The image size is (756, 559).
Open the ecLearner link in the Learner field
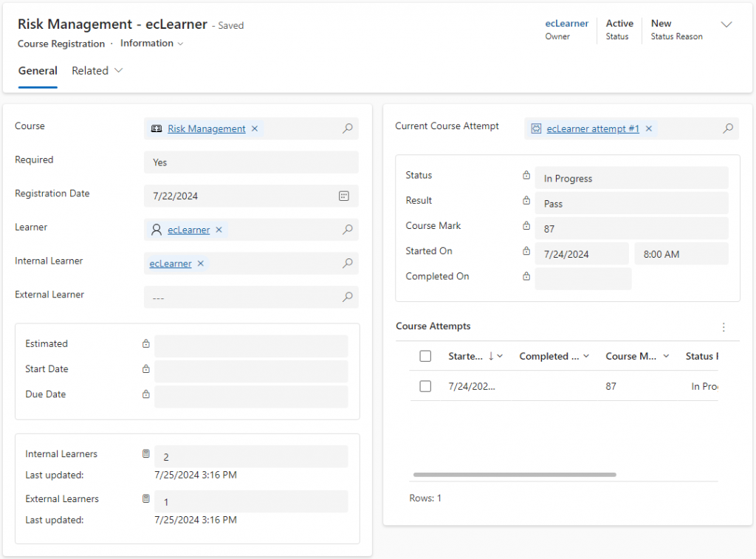[188, 230]
